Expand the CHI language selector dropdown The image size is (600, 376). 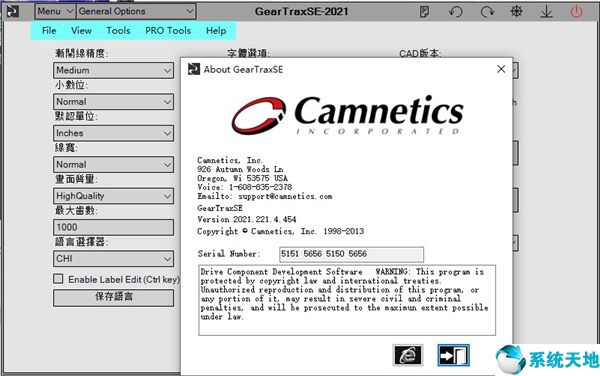coord(113,259)
